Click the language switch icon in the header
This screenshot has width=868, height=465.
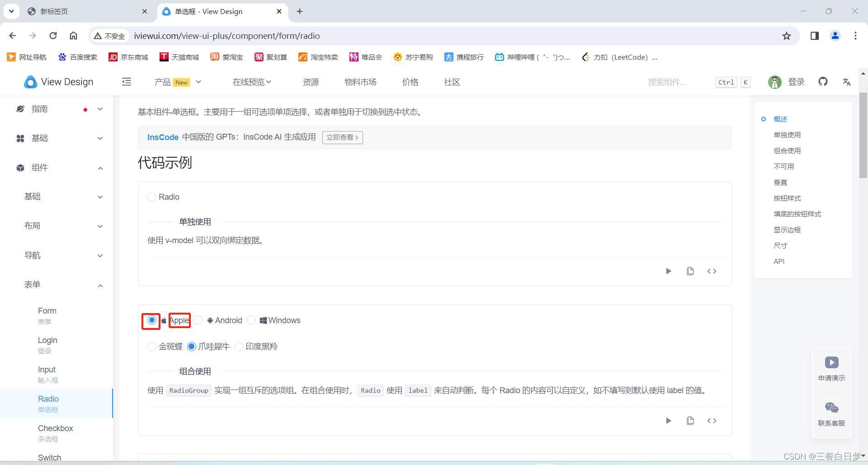point(847,82)
